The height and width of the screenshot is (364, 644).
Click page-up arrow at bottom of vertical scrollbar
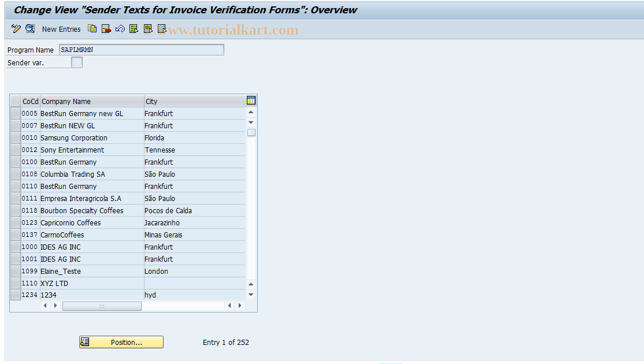pyautogui.click(x=251, y=284)
